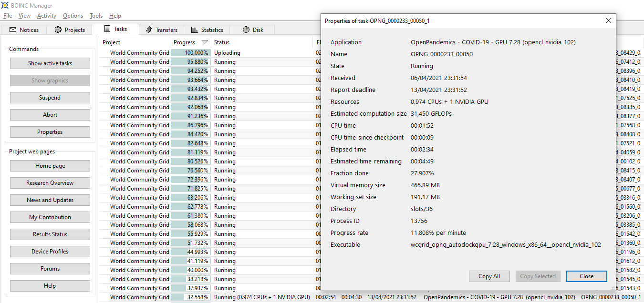Click the Fraction done value 27.907%
This screenshot has height=303, width=644.
pyautogui.click(x=422, y=173)
